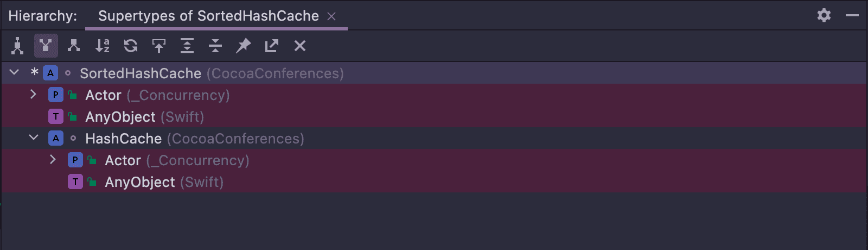Collapse all hierarchy nodes
This screenshot has height=250, width=868.
point(215,46)
